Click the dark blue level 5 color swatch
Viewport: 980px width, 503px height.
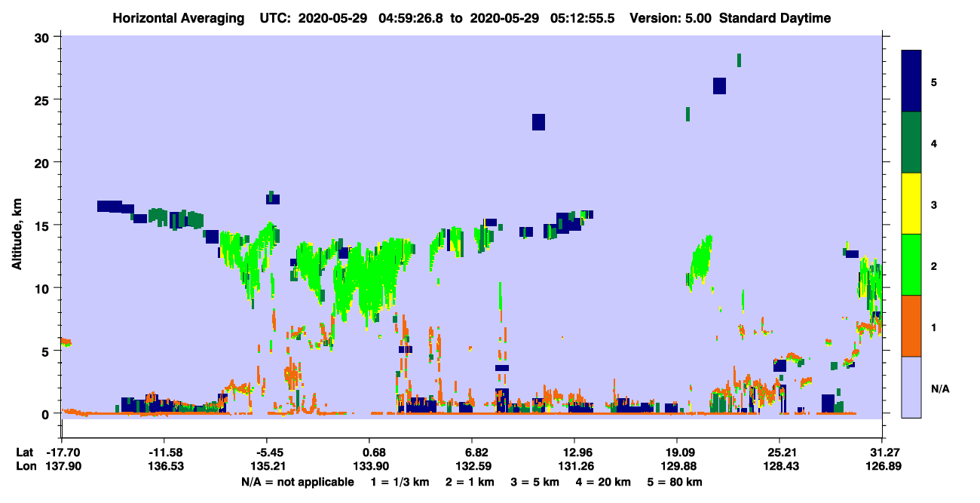pos(911,81)
